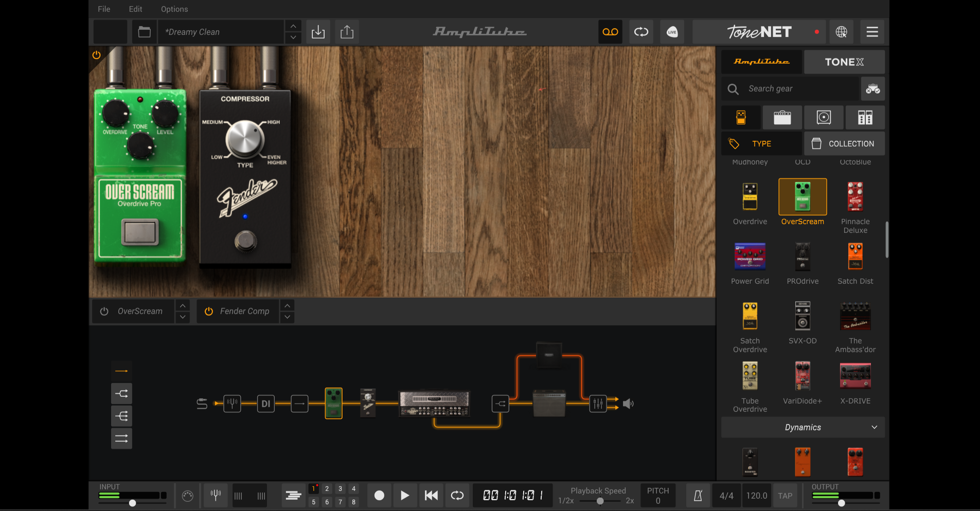Screen dimensions: 980x511
Task: Select the amplifier gear category icon
Action: pyautogui.click(x=782, y=118)
